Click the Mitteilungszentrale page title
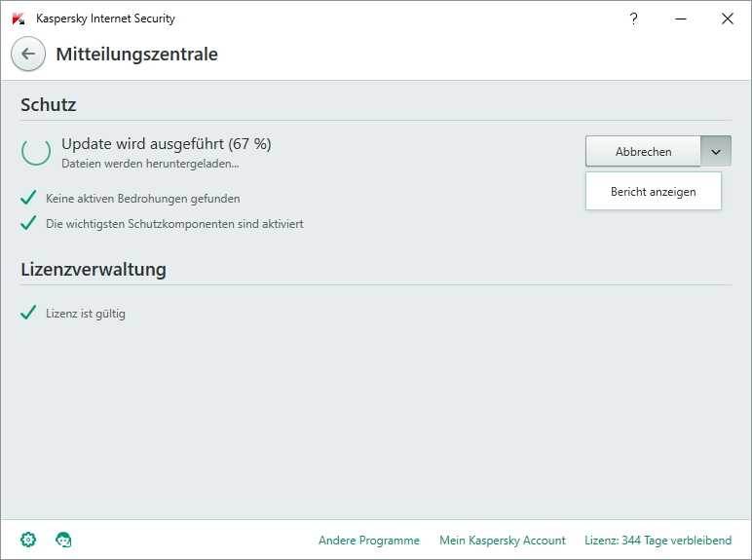752x560 pixels. [136, 55]
